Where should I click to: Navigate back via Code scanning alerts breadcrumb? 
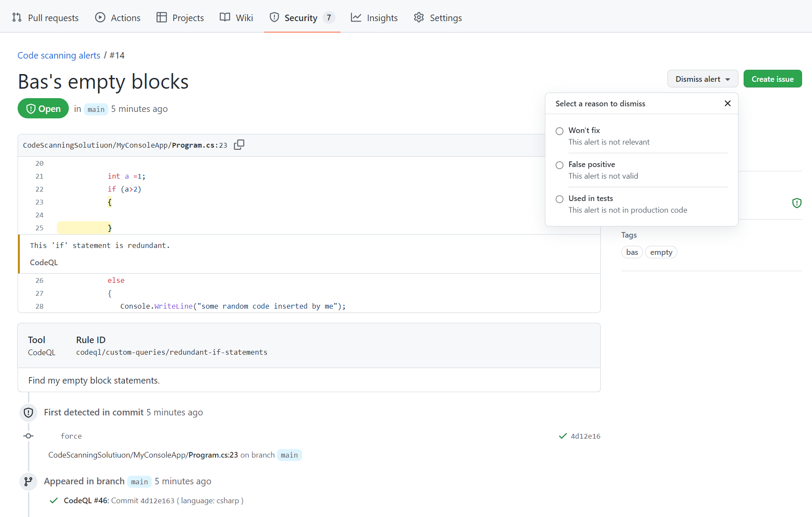[x=58, y=55]
